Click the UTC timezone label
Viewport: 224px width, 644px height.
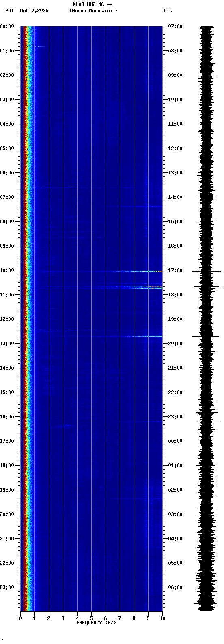point(168,11)
